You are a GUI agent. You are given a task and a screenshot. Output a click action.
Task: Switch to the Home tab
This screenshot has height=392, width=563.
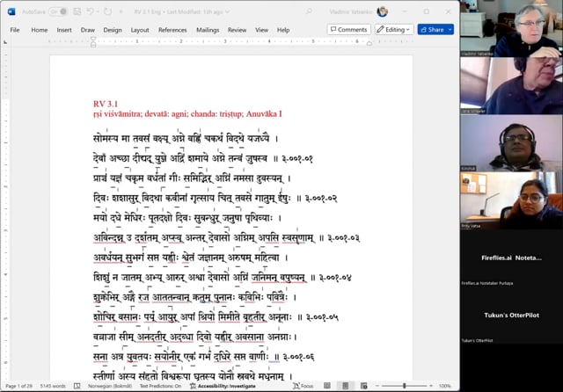click(x=40, y=30)
